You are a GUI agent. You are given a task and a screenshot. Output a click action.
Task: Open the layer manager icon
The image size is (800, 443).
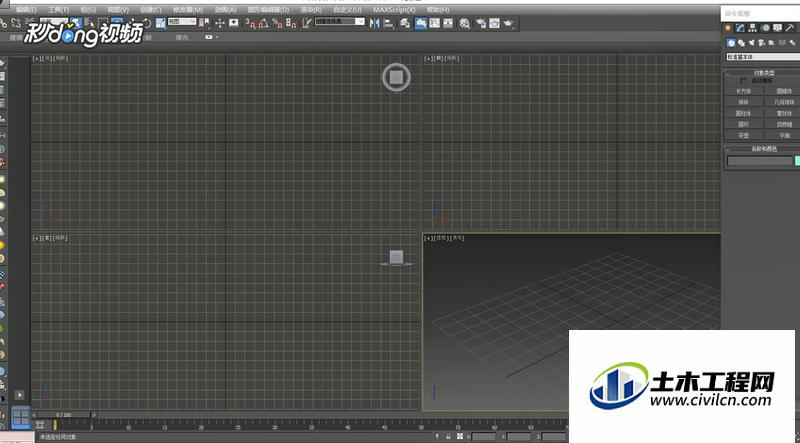[x=405, y=23]
